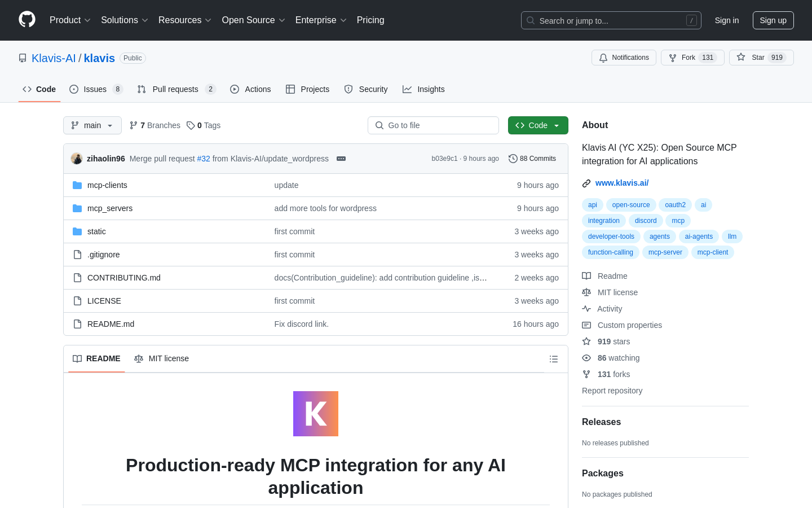Focus the Go to file input

433,125
